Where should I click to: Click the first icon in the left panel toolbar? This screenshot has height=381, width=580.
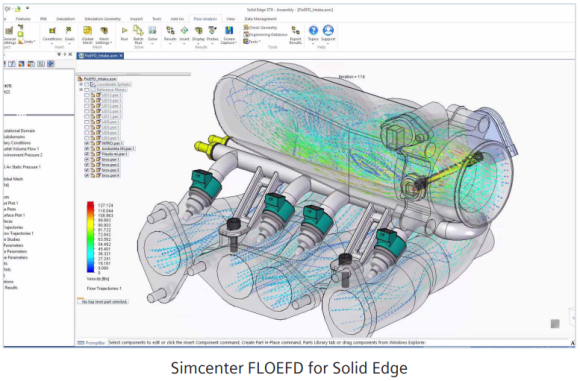coord(5,64)
